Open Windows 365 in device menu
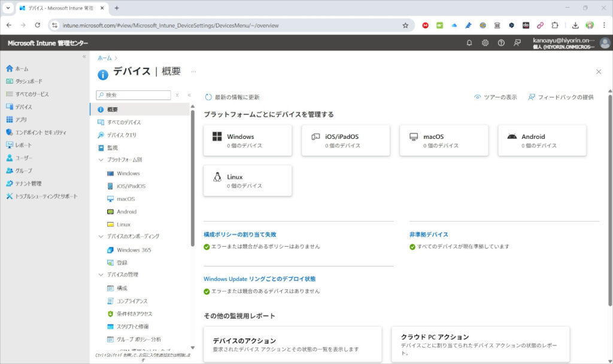Image resolution: width=613 pixels, height=364 pixels. pyautogui.click(x=129, y=250)
